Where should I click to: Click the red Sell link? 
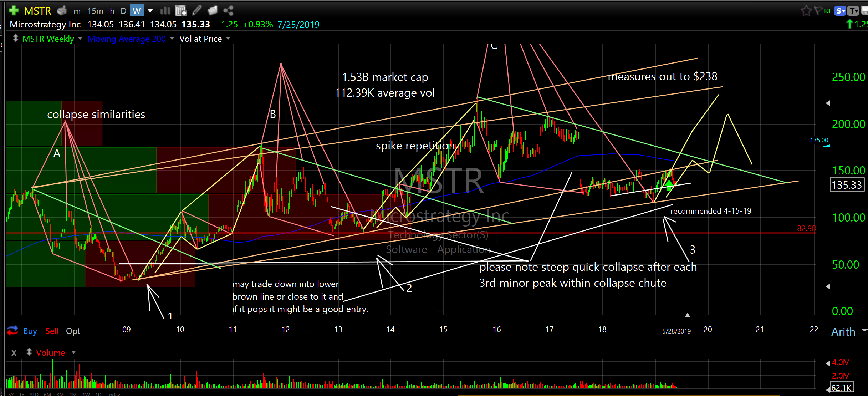[x=52, y=331]
